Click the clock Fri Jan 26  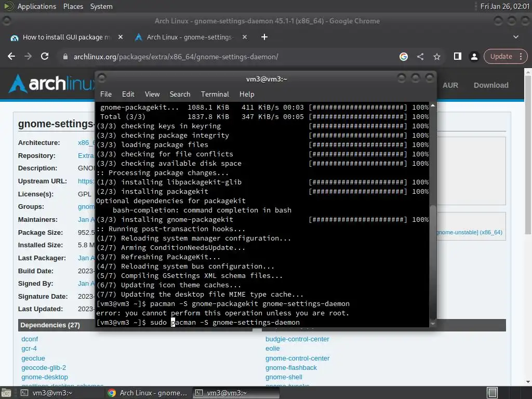(x=504, y=6)
